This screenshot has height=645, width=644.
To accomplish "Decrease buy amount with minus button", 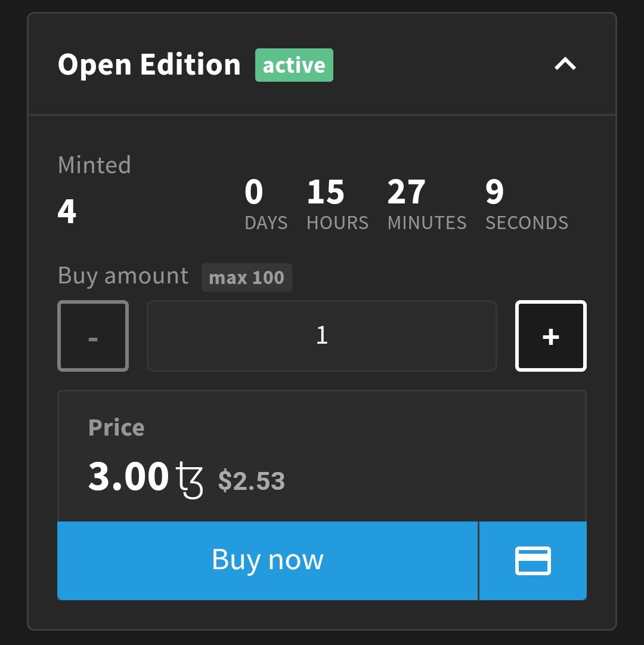I will pos(93,336).
